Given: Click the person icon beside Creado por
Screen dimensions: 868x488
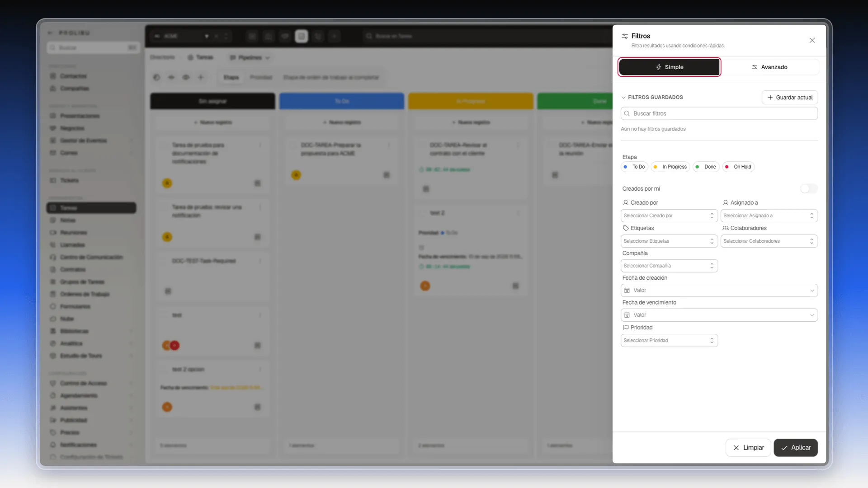Looking at the screenshot, I should (626, 202).
